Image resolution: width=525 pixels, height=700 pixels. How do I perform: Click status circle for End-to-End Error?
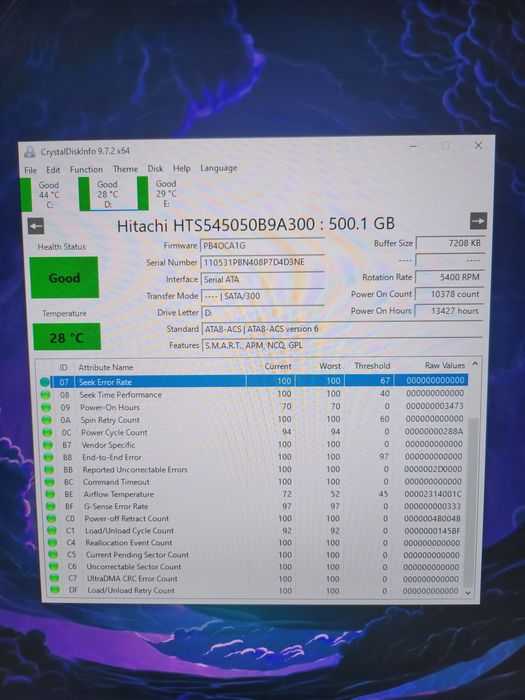pos(49,457)
